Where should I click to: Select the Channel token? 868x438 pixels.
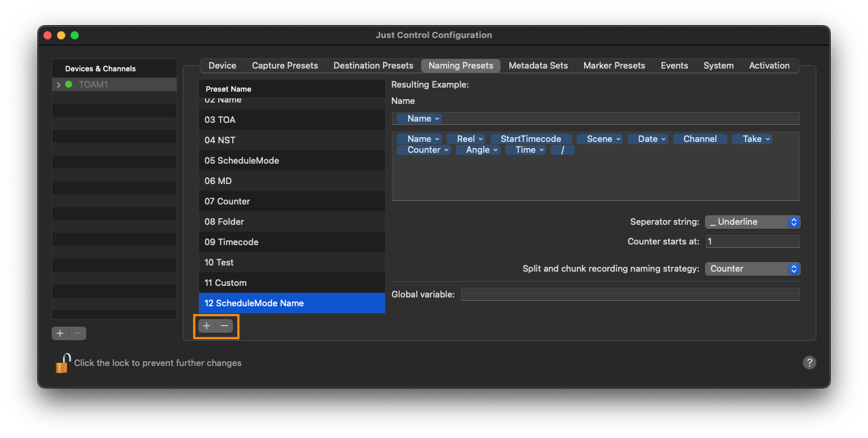pos(700,139)
